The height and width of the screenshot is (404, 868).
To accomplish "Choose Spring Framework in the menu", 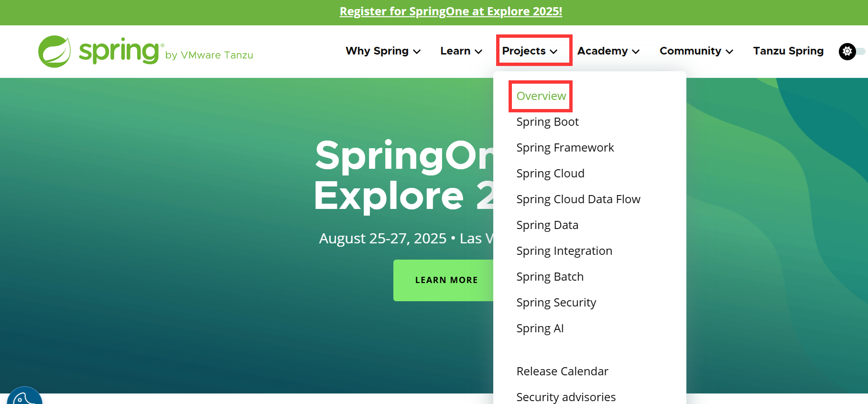I will [565, 148].
